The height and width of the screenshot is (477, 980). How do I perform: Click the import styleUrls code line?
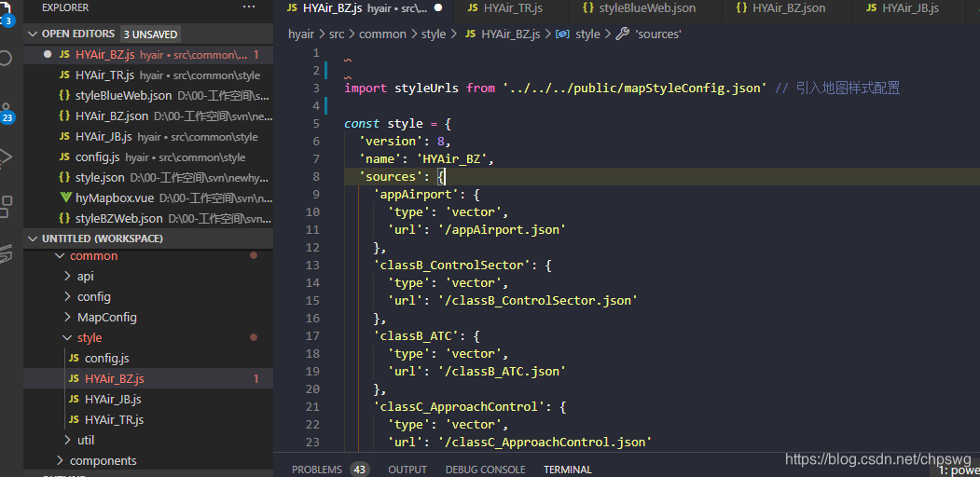622,88
